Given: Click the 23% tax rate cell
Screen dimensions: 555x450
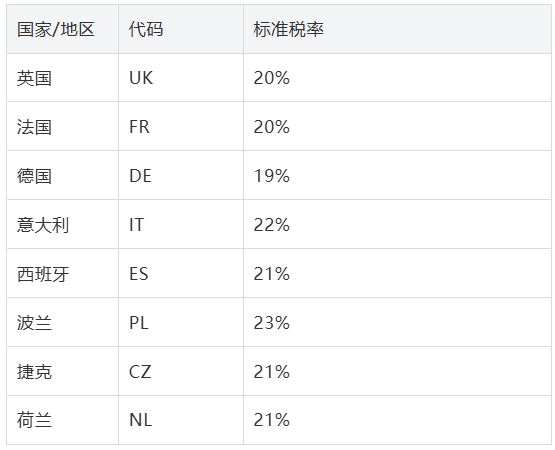Looking at the screenshot, I should pyautogui.click(x=397, y=323).
